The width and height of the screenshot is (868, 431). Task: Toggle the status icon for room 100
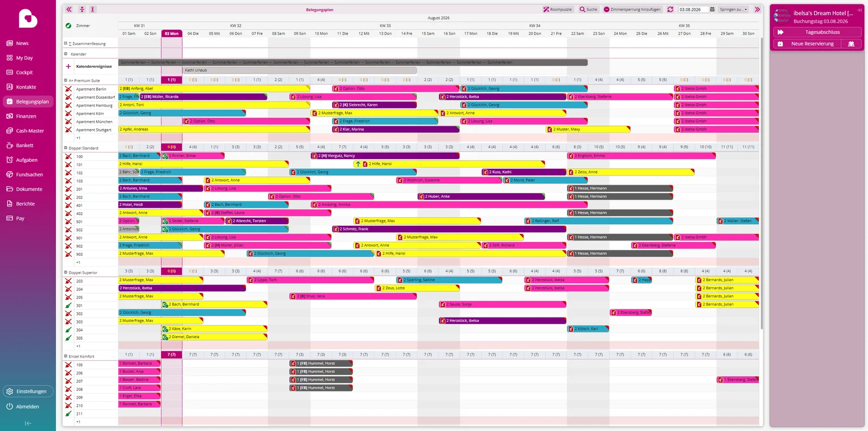(x=68, y=156)
